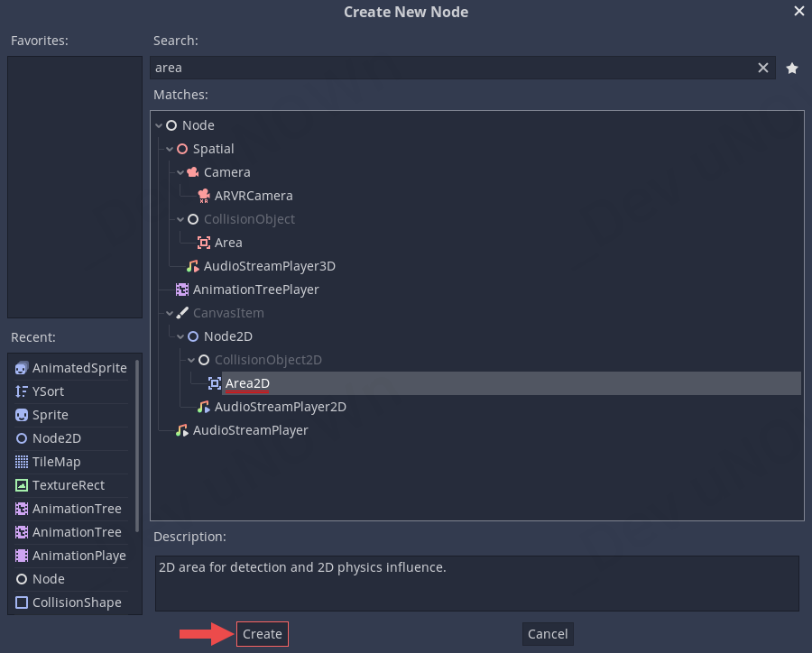812x653 pixels.
Task: Click the AudioStreamPlayer3D music note icon
Action: coord(193,266)
